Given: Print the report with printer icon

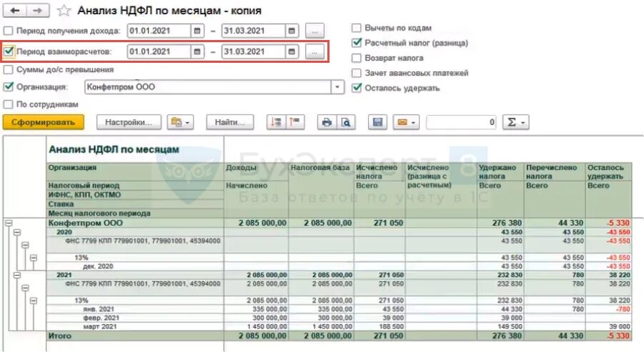Looking at the screenshot, I should coord(327,122).
